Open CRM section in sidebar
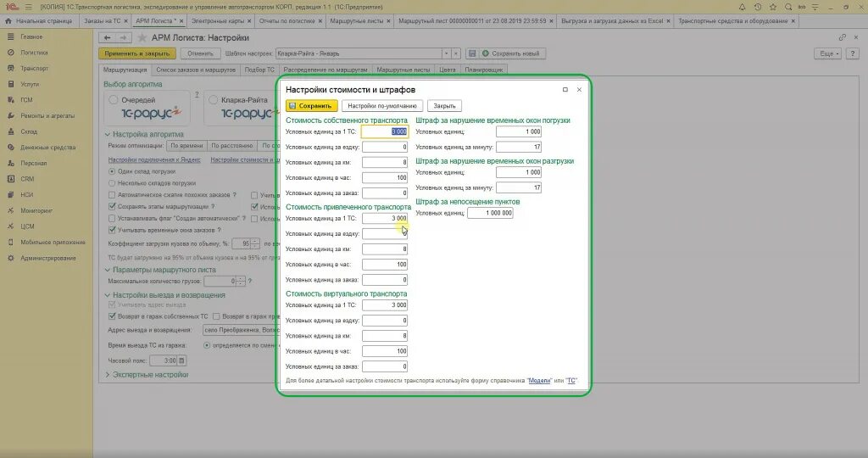This screenshot has height=458, width=868. (27, 179)
